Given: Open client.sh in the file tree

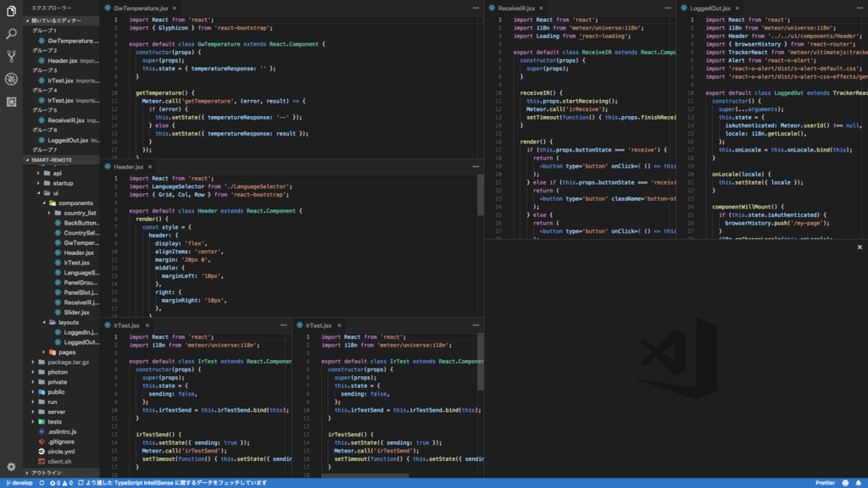Looking at the screenshot, I should tap(61, 462).
